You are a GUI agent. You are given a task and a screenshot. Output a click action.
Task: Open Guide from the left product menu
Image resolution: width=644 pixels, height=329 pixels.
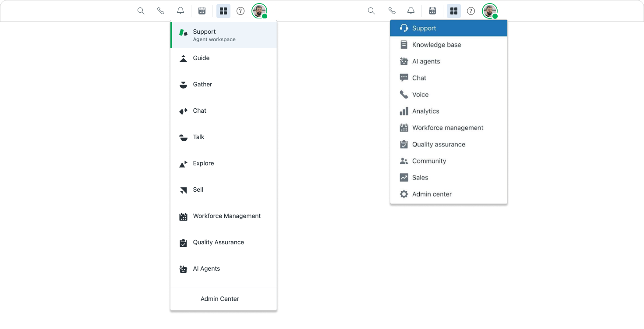click(x=223, y=58)
